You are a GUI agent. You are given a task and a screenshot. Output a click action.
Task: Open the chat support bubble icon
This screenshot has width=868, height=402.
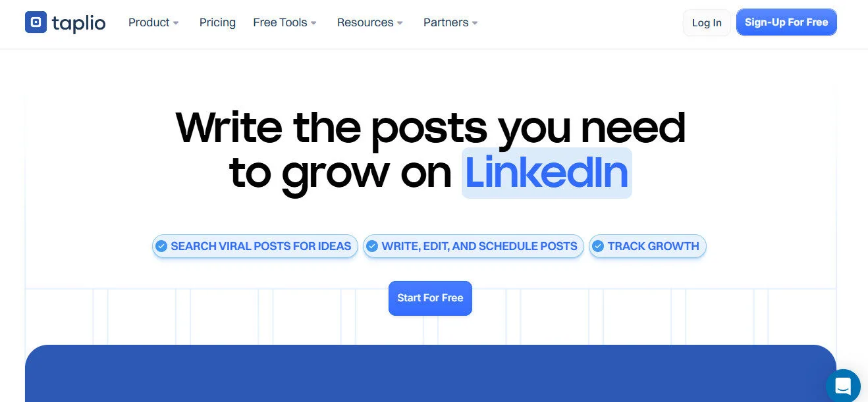(844, 386)
